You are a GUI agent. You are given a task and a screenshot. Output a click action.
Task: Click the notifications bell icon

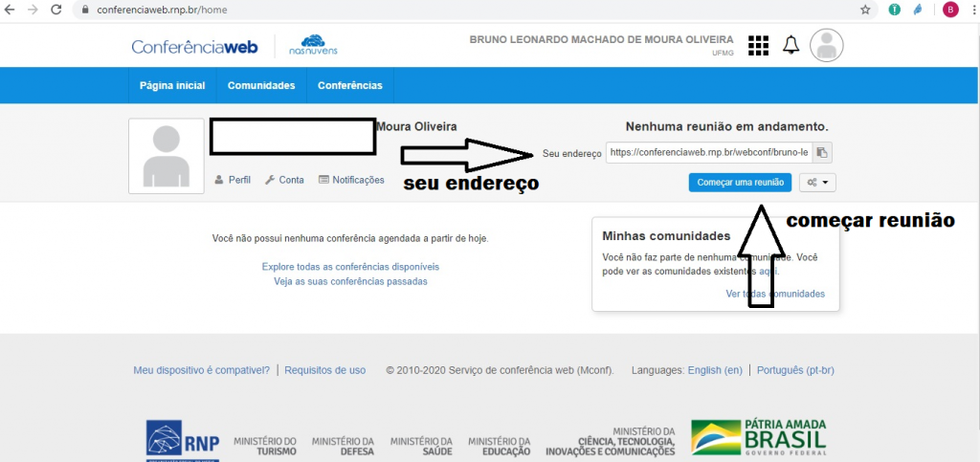(791, 46)
